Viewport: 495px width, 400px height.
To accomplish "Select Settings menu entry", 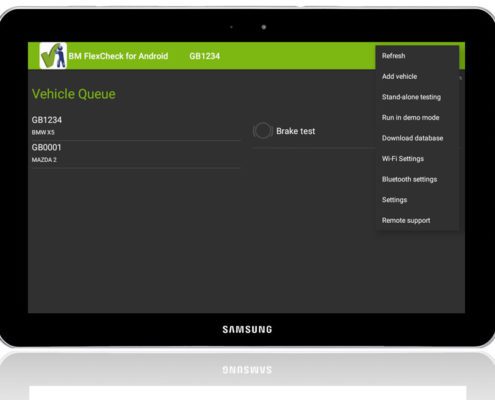I will pos(417,200).
